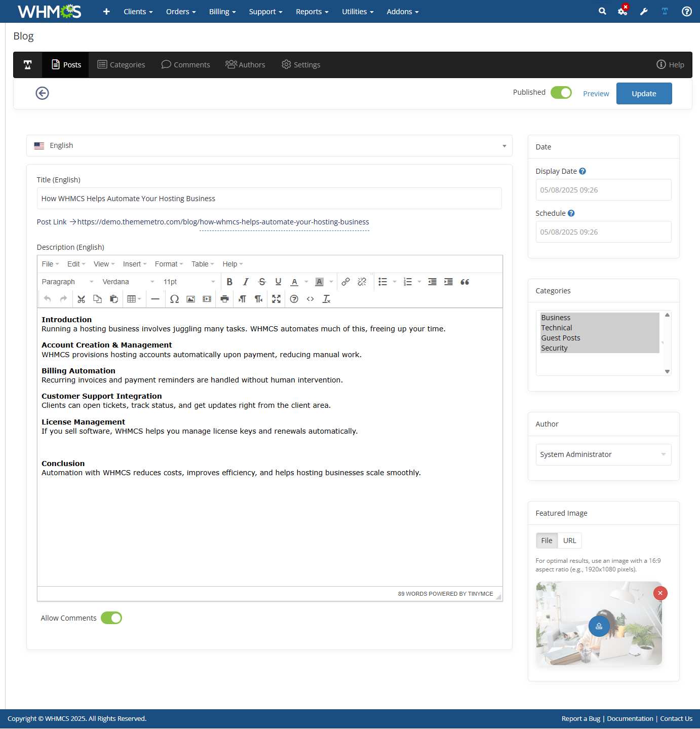Open the search icon in top bar
The height and width of the screenshot is (729, 700).
[602, 11]
